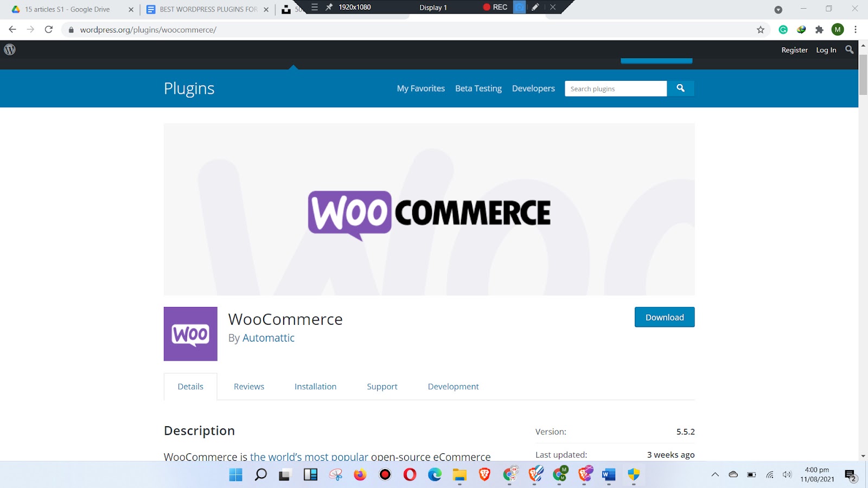The width and height of the screenshot is (868, 488).
Task: Open the Grammarly extension icon
Action: coord(783,30)
